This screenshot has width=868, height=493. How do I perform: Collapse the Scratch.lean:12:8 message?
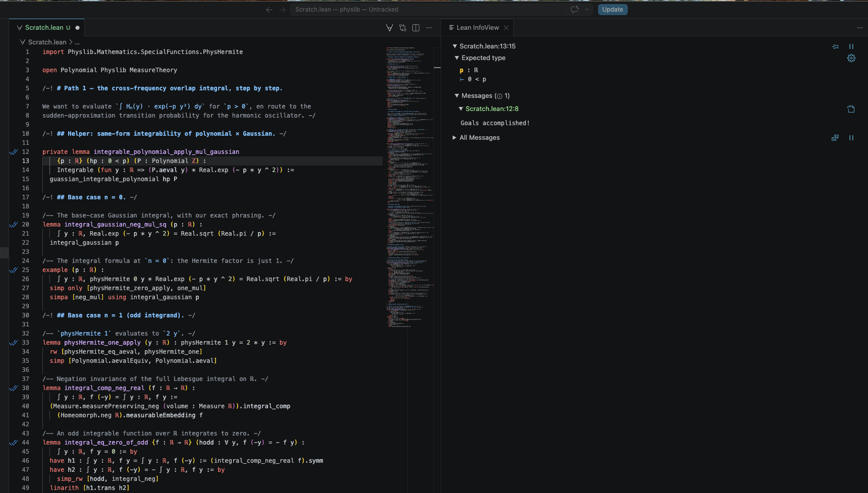pos(461,109)
